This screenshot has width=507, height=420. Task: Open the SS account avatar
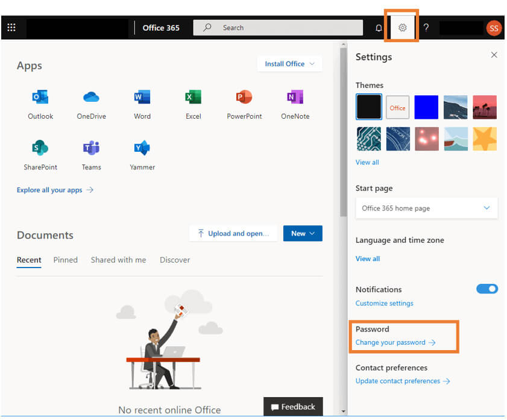coord(493,28)
